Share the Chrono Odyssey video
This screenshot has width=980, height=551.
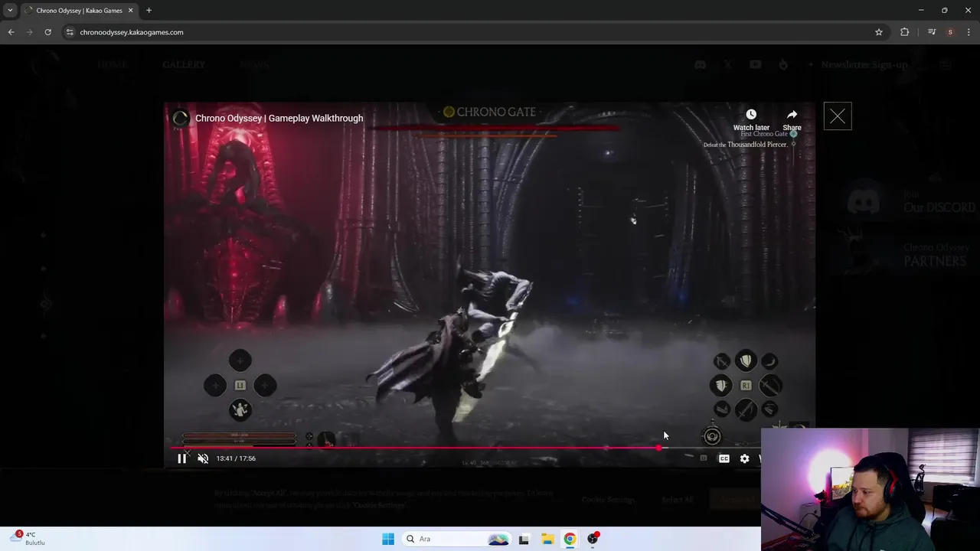point(792,119)
